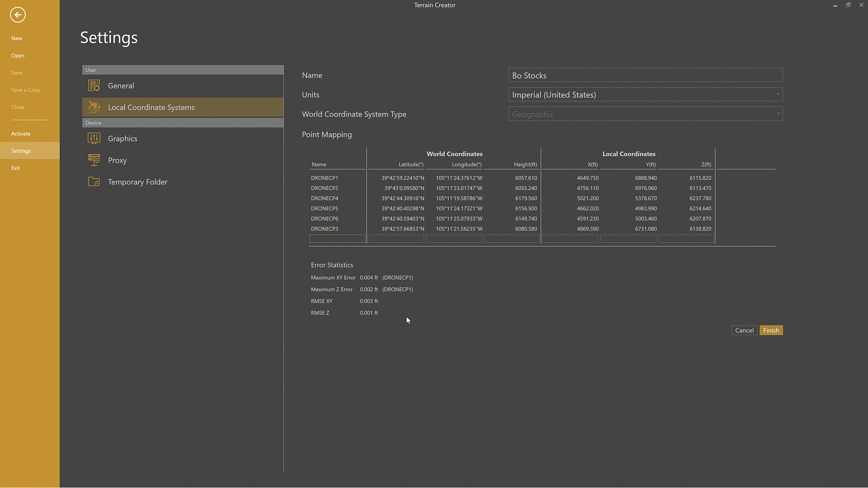This screenshot has width=868, height=488.
Task: Minimize the Terrain Creator window
Action: (835, 5)
